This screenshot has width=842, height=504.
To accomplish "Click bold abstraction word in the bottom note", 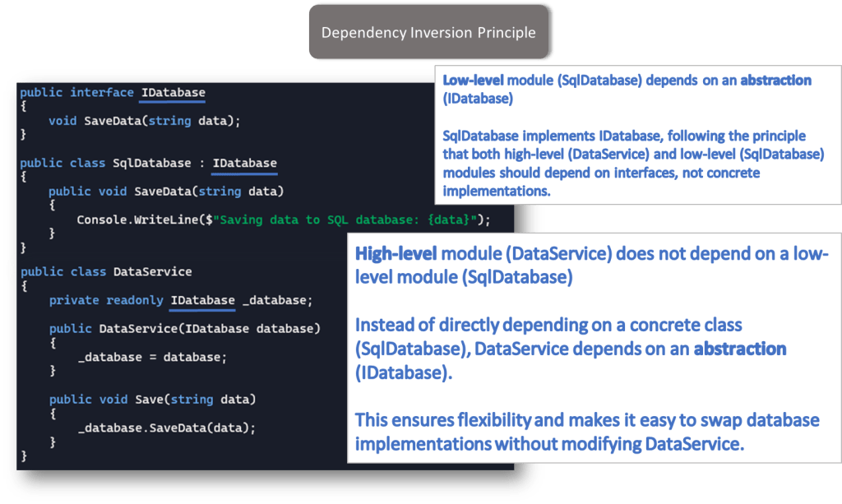I will tap(739, 349).
